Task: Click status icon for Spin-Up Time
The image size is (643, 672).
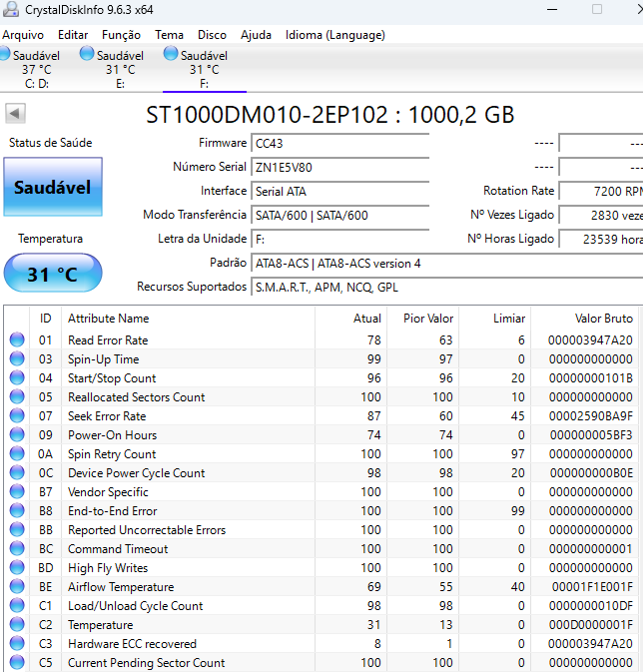Action: (17, 358)
